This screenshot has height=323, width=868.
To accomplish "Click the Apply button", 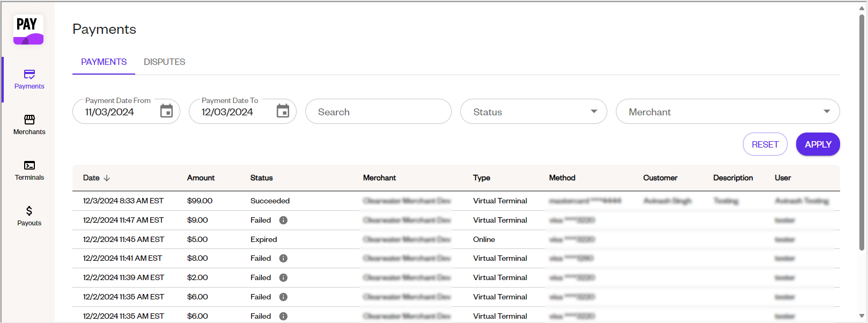I will point(818,144).
